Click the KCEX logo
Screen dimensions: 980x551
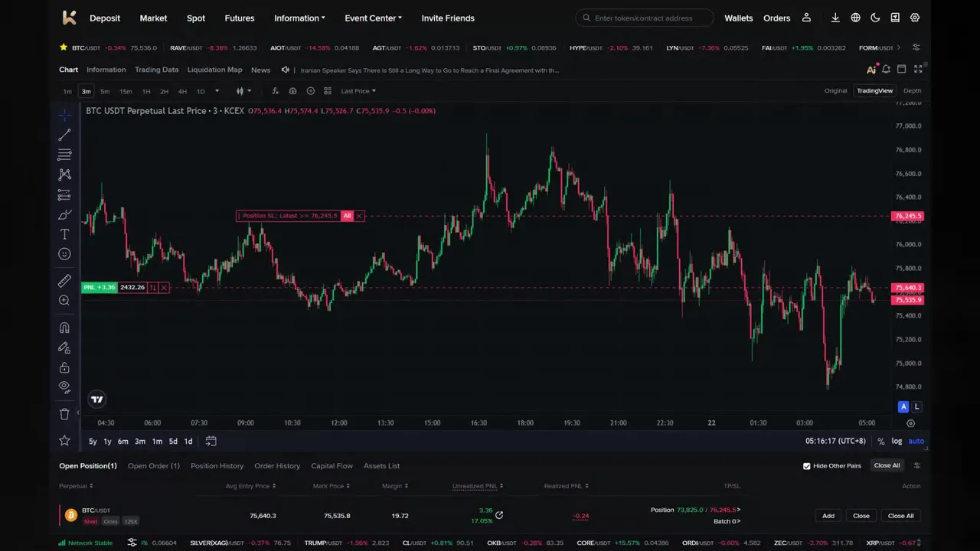(70, 18)
